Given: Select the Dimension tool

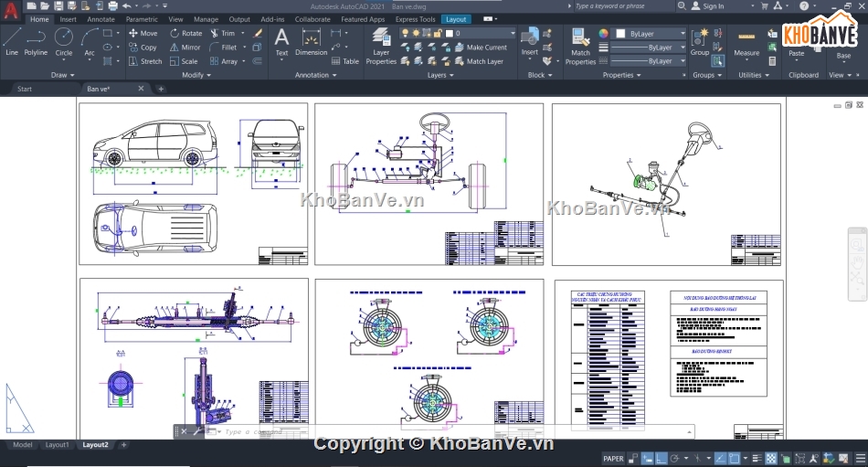Looking at the screenshot, I should tap(311, 43).
